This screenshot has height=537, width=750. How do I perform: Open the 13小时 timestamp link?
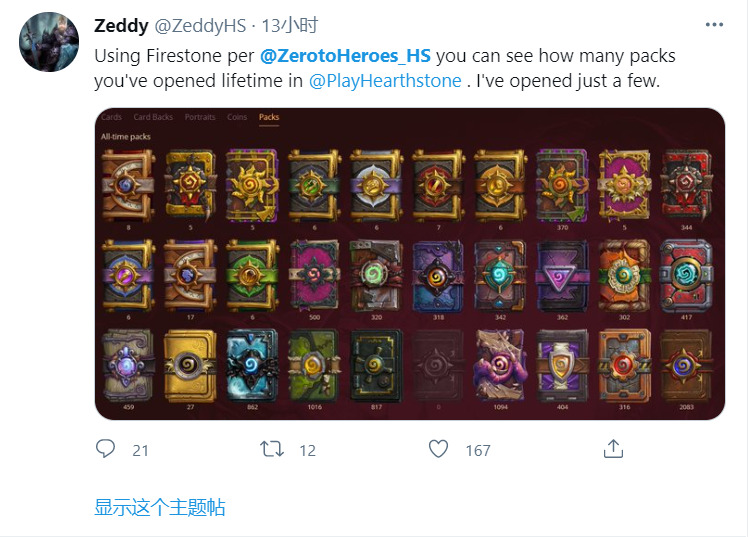tap(289, 25)
